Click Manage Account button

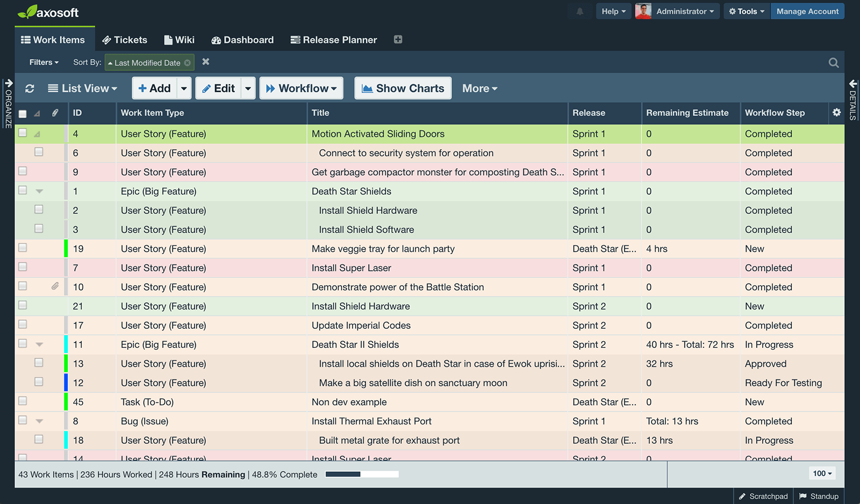coord(807,11)
